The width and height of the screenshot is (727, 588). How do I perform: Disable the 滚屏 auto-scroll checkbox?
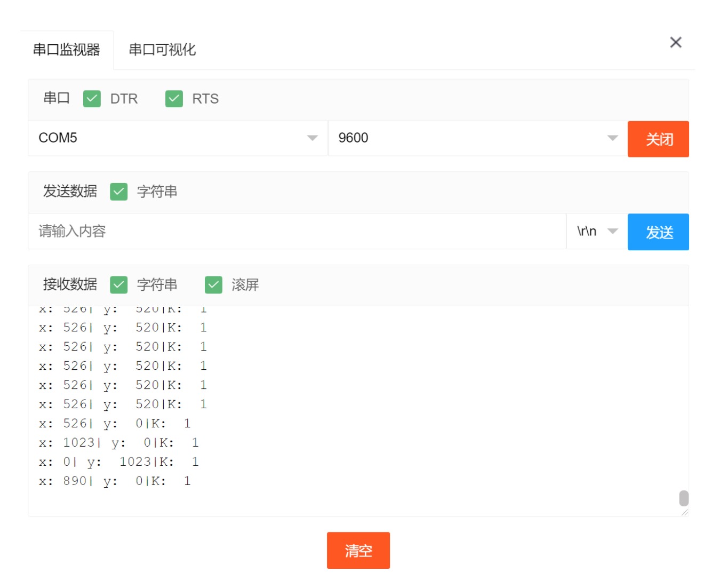(213, 285)
